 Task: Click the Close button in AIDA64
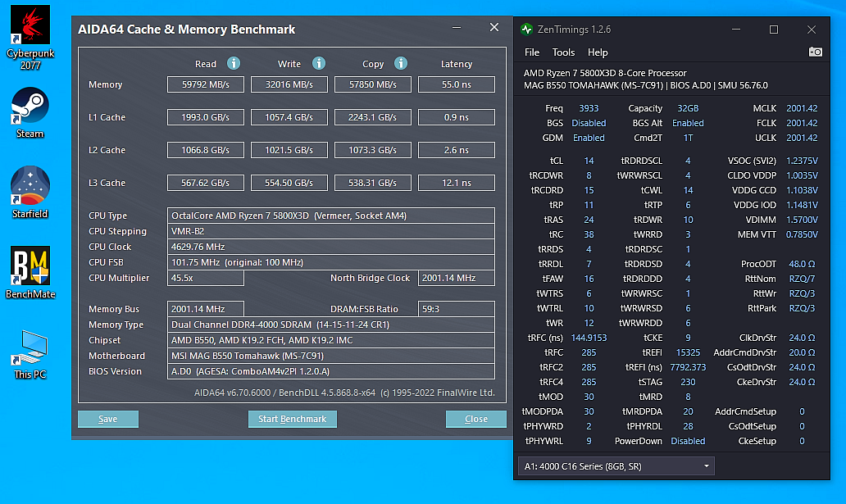pos(475,419)
